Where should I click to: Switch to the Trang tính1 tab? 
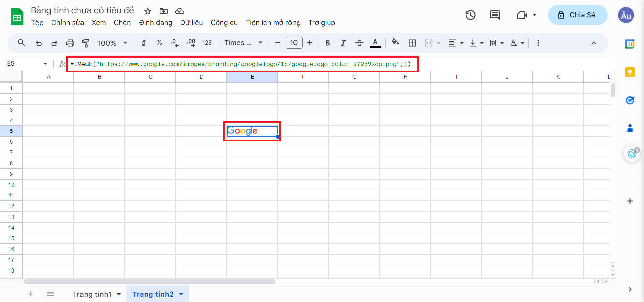(x=92, y=294)
